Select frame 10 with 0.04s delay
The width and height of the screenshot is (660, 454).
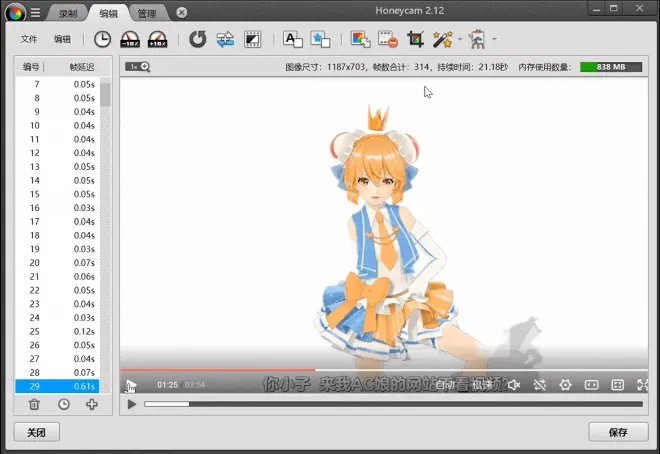click(57, 125)
